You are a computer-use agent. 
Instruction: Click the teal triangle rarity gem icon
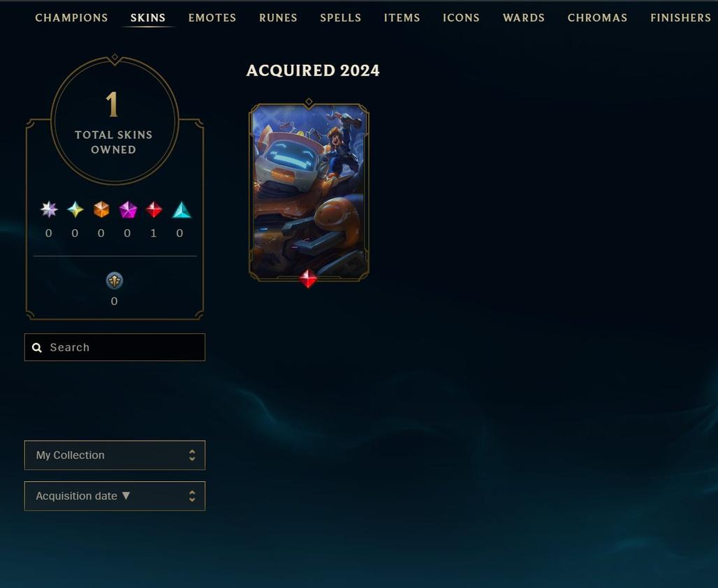click(x=182, y=210)
